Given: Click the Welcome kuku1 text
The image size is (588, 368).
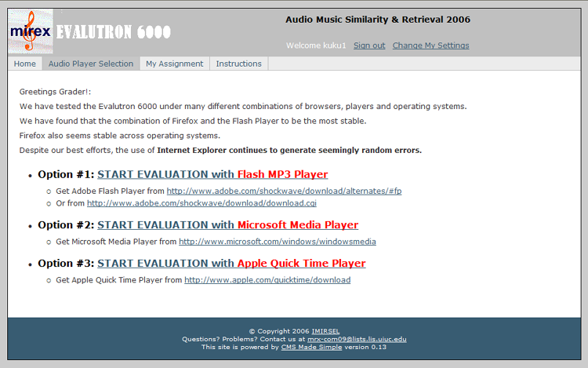Looking at the screenshot, I should [x=316, y=46].
